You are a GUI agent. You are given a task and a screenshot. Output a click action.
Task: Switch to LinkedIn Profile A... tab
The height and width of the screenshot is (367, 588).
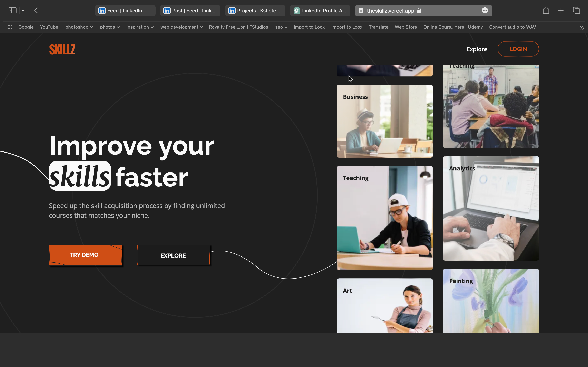pyautogui.click(x=320, y=11)
